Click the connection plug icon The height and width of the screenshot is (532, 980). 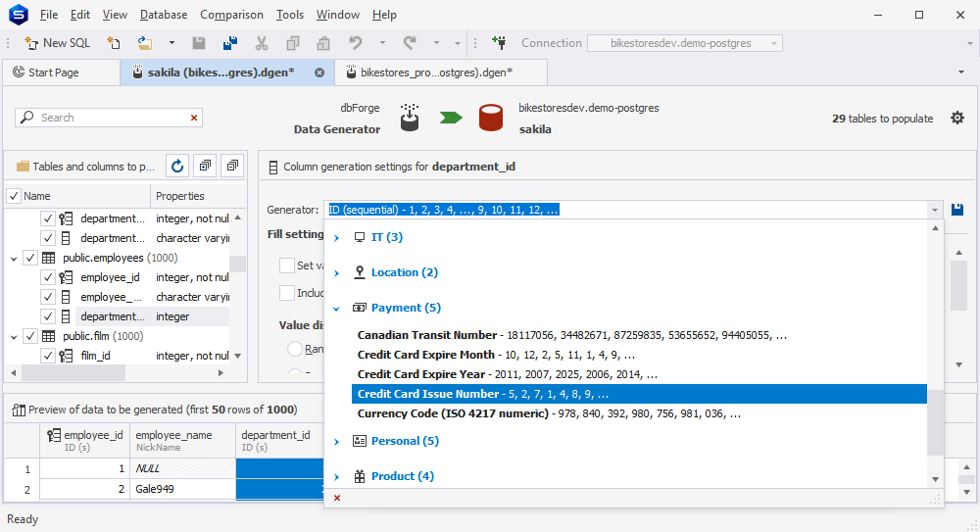(x=499, y=42)
